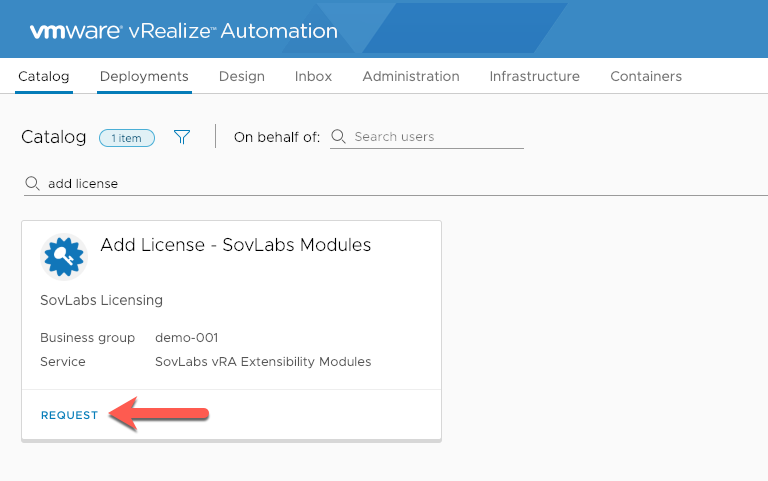Switch to the Catalog tab

click(x=44, y=76)
